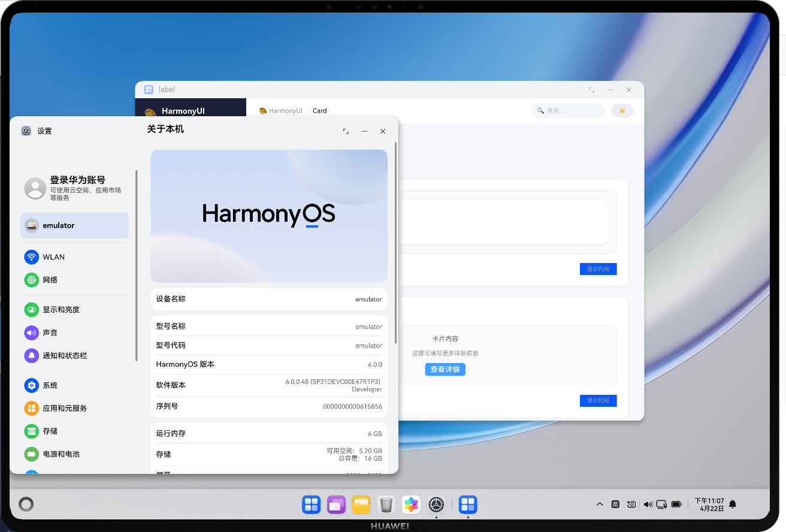Click the lower 显示代码 button
The height and width of the screenshot is (532, 786).
(598, 400)
